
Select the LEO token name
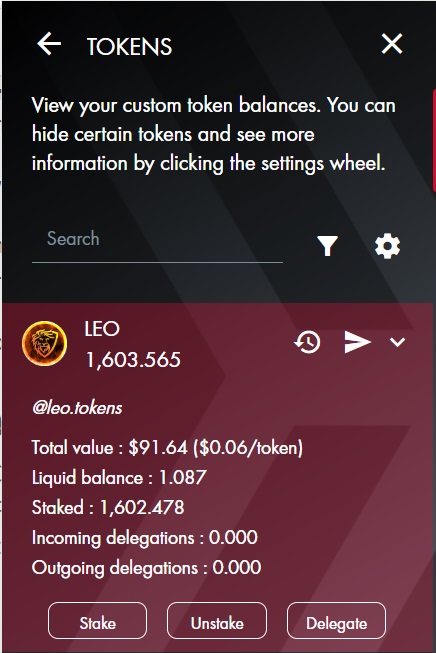pyautogui.click(x=102, y=329)
